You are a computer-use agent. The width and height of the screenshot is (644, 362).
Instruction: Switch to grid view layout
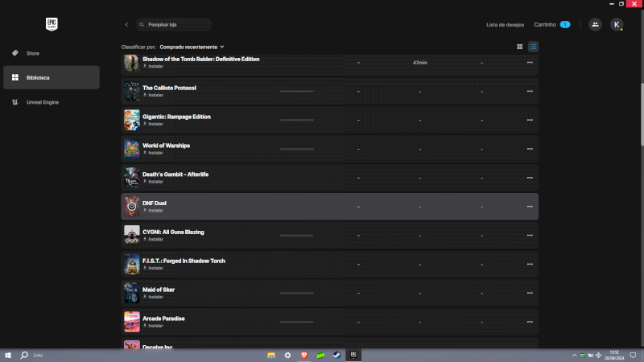(519, 47)
